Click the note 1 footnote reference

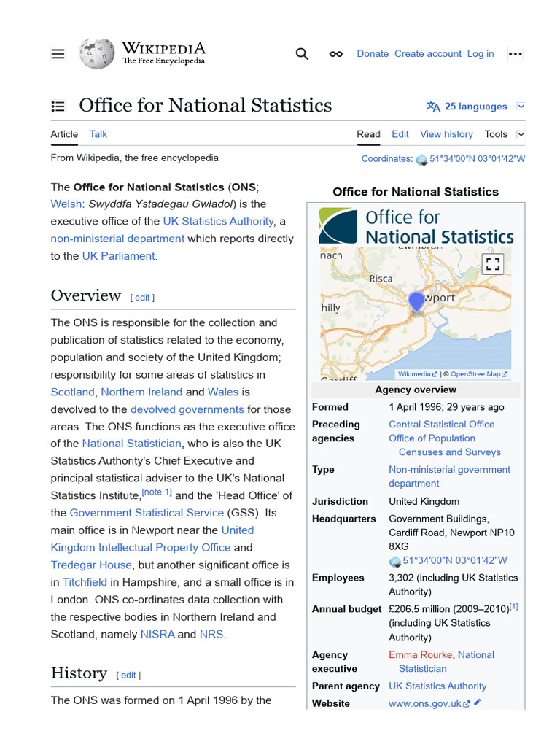point(157,492)
